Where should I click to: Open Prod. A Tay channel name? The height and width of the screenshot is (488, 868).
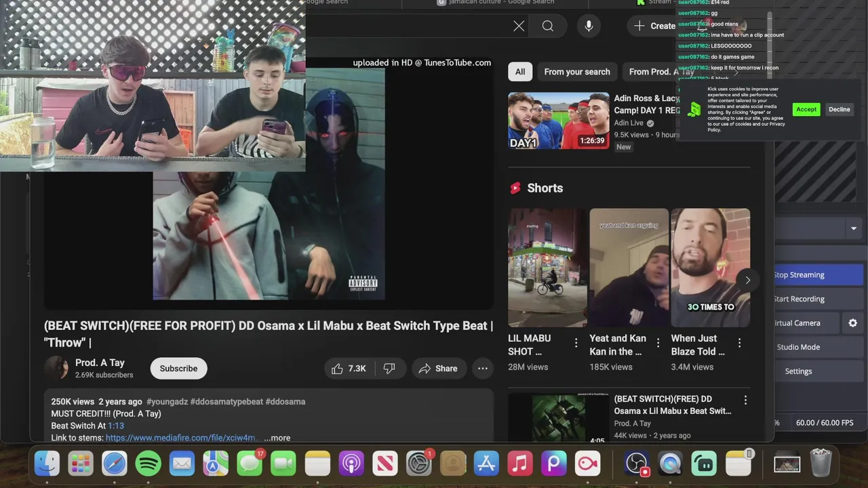[100, 363]
